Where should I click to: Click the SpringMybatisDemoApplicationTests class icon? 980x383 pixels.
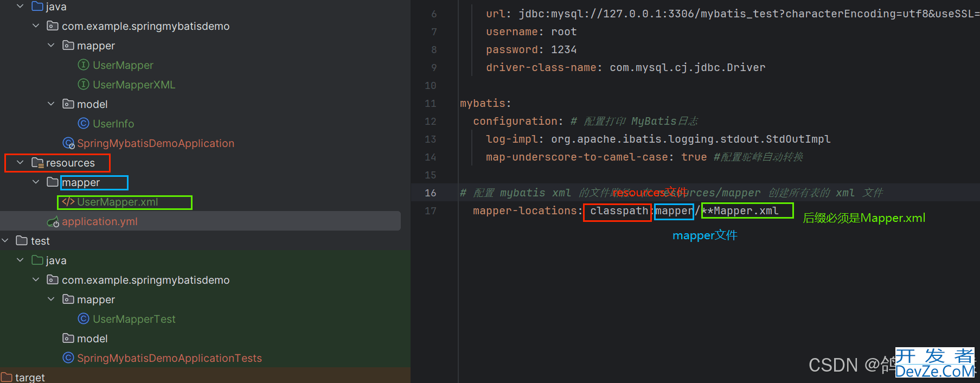coord(68,358)
